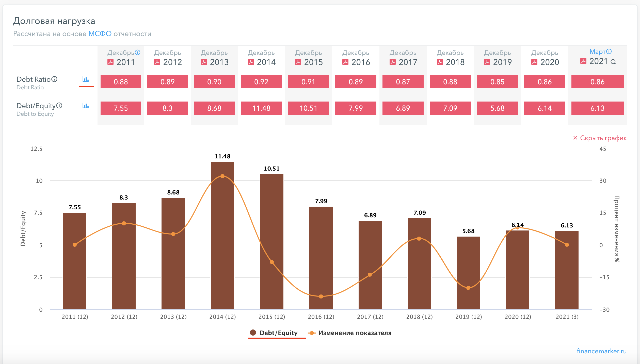The image size is (640, 364).
Task: Open the PDF report icon for December 2017
Action: pos(393,62)
